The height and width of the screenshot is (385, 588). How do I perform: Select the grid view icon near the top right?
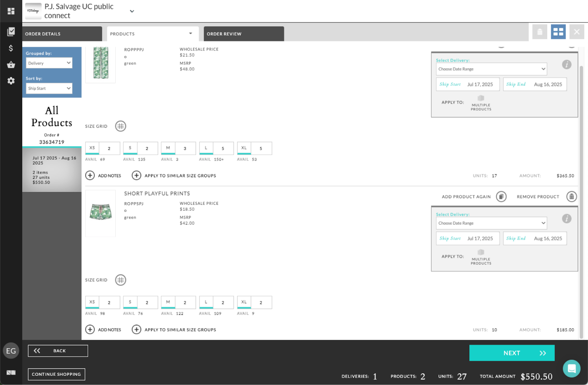click(558, 32)
